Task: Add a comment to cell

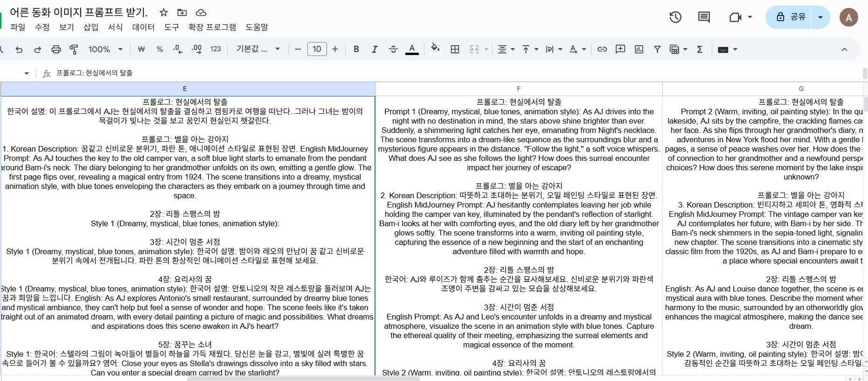Action: click(620, 49)
